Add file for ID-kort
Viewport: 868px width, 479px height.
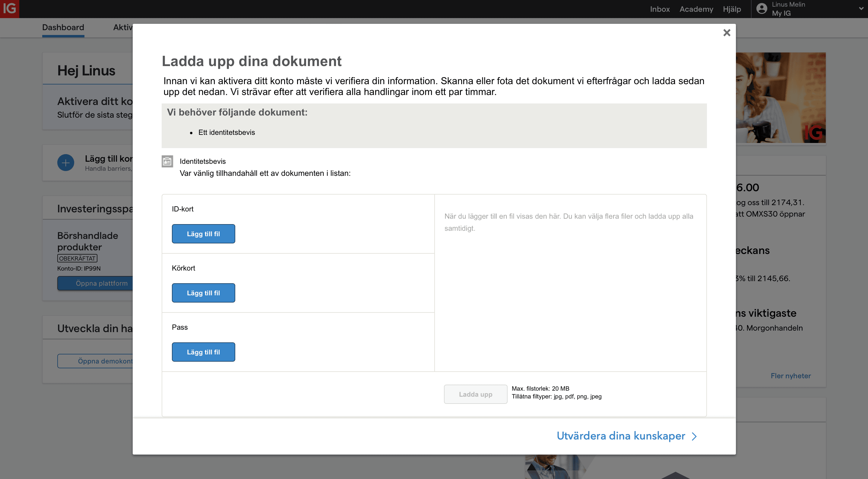pos(203,233)
